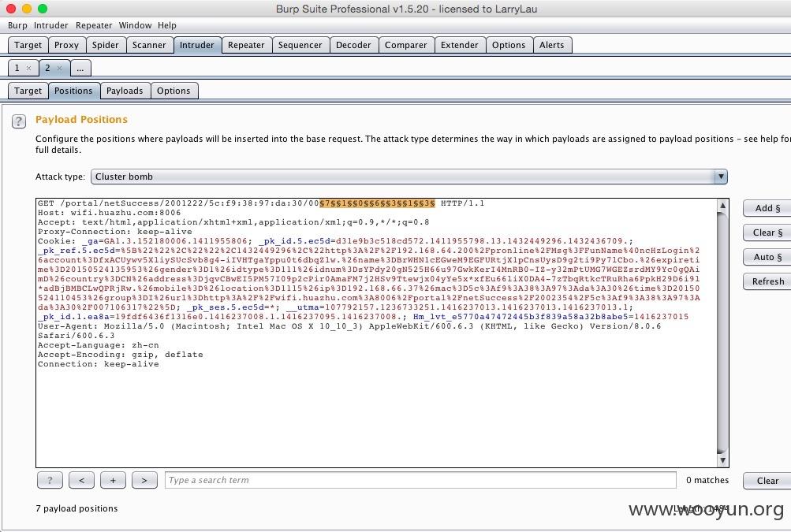Click the Accept-Language: zh-cn line
The height and width of the screenshot is (532, 791).
click(99, 345)
